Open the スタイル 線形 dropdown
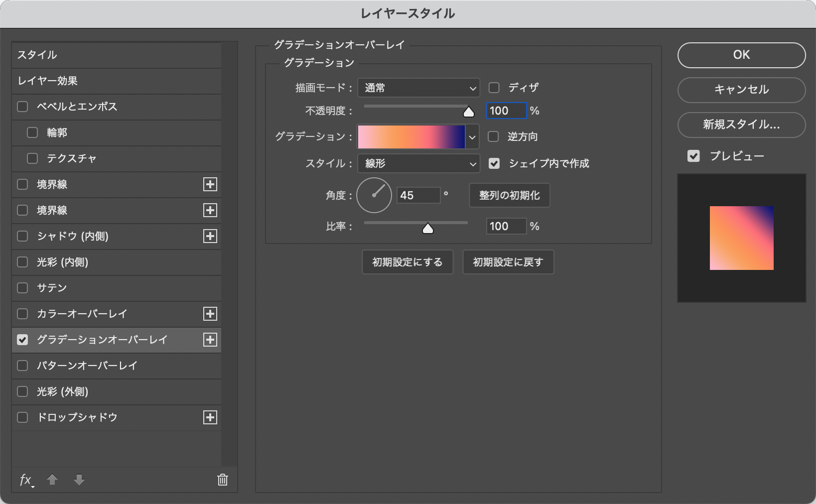The width and height of the screenshot is (816, 504). click(x=418, y=163)
